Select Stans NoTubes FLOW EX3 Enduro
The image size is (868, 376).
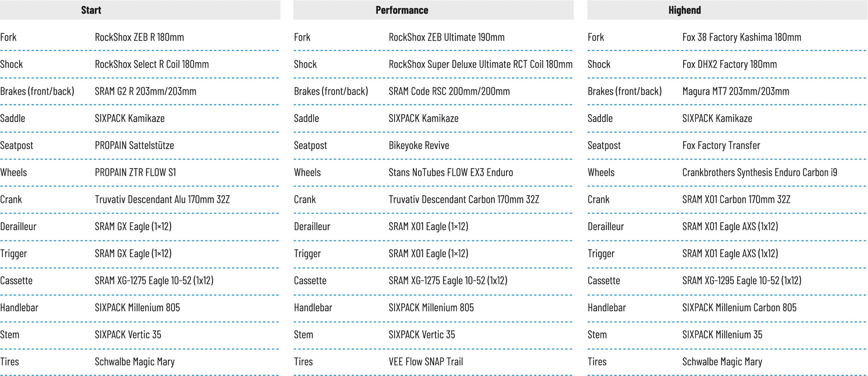(x=451, y=173)
